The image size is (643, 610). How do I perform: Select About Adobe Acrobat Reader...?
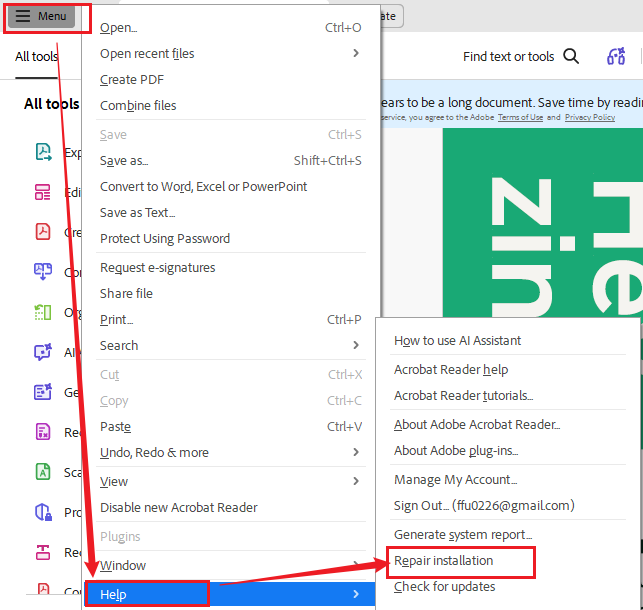[508, 424]
